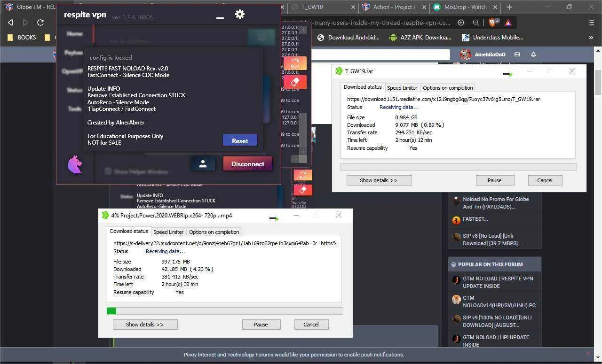Switch to the MixDrop - Watch browser tab
The width and height of the screenshot is (602, 364).
click(466, 7)
